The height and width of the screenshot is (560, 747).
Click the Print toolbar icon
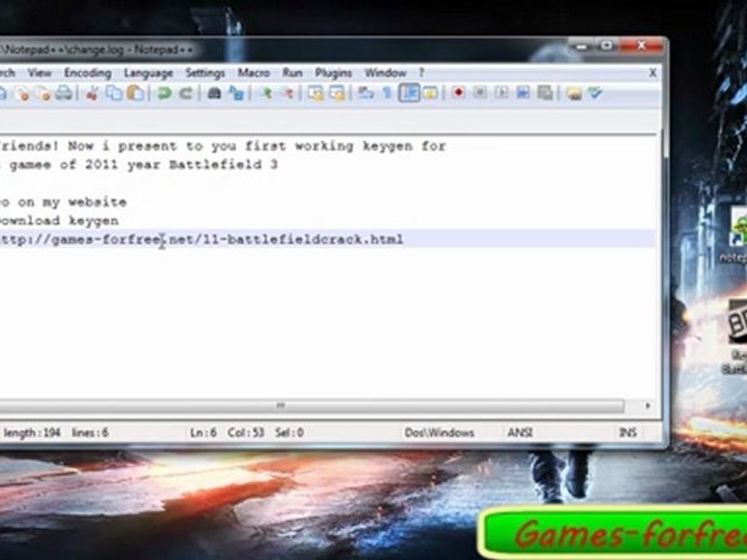pyautogui.click(x=65, y=93)
